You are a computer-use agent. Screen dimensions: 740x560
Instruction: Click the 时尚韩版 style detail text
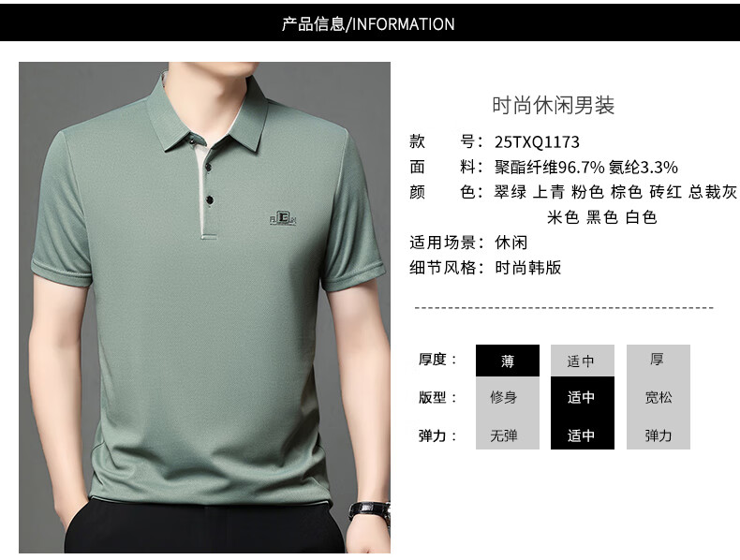[527, 268]
